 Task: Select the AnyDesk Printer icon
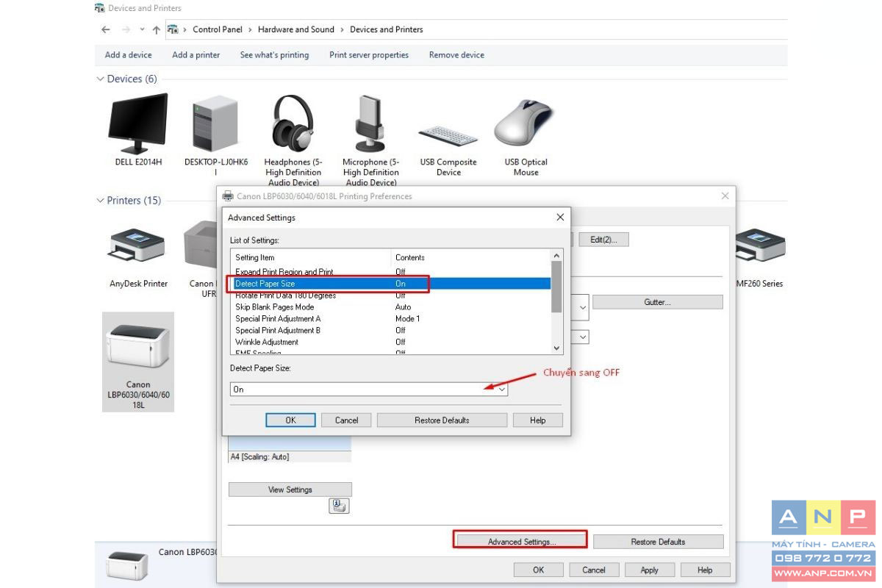click(137, 245)
